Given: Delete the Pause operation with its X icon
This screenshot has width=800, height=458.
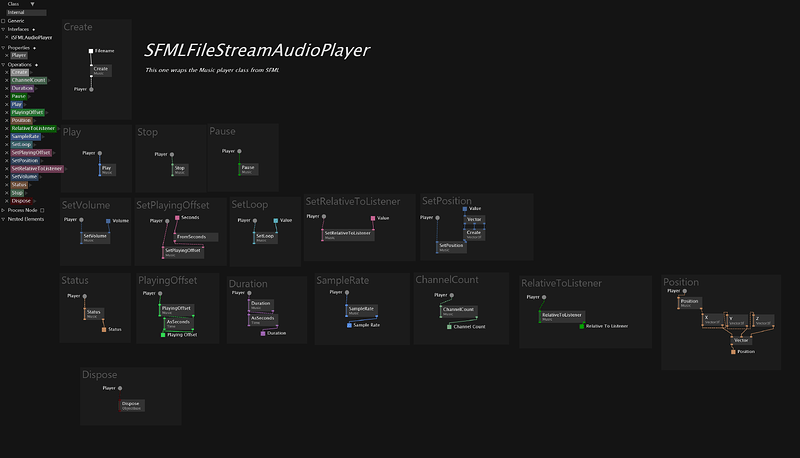Looking at the screenshot, I should coord(7,96).
